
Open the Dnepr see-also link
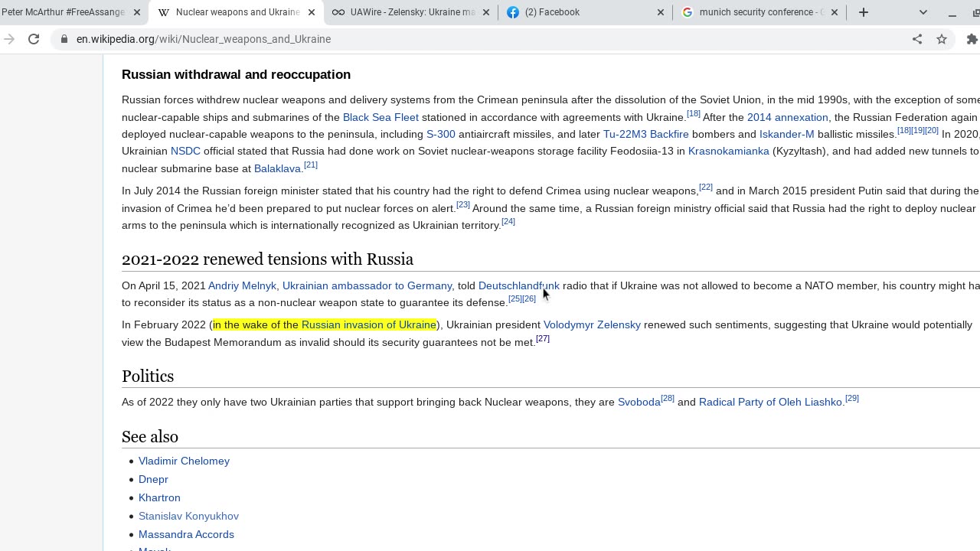tap(153, 479)
